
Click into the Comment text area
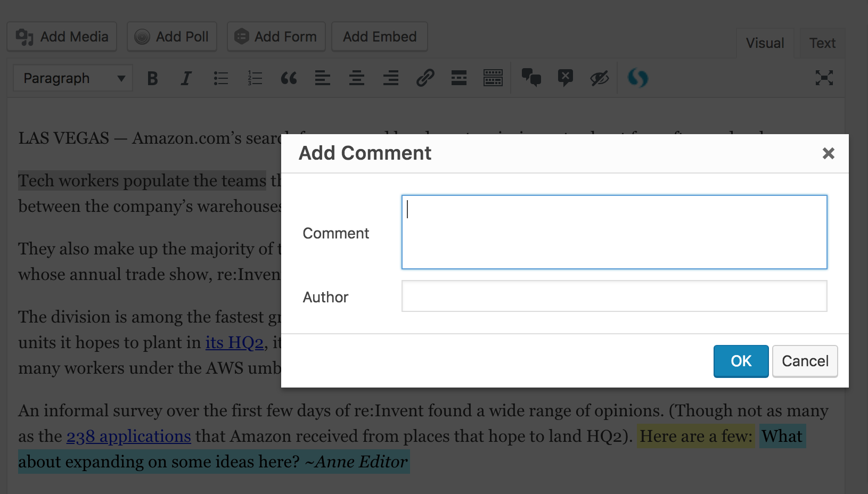614,232
